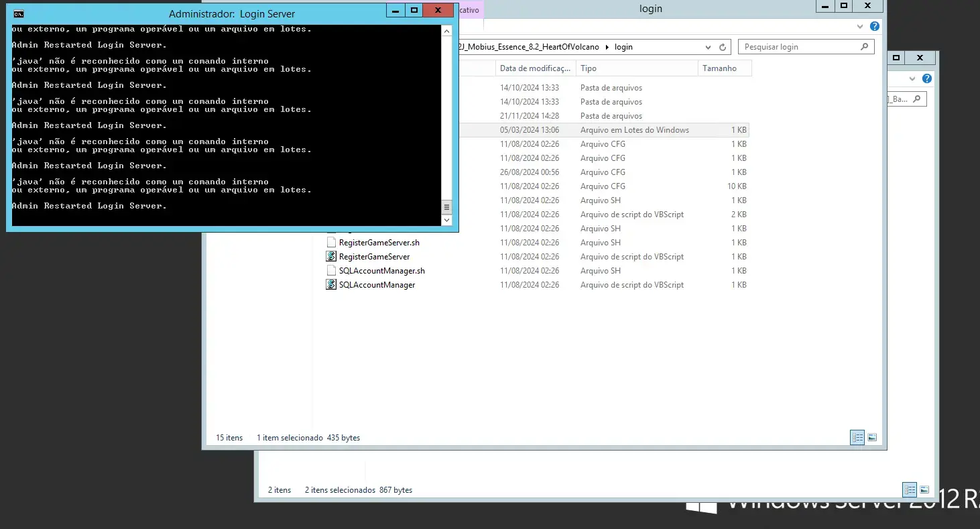Select the SQLAccountManager VBScript file icon
The height and width of the screenshot is (529, 980).
point(331,284)
